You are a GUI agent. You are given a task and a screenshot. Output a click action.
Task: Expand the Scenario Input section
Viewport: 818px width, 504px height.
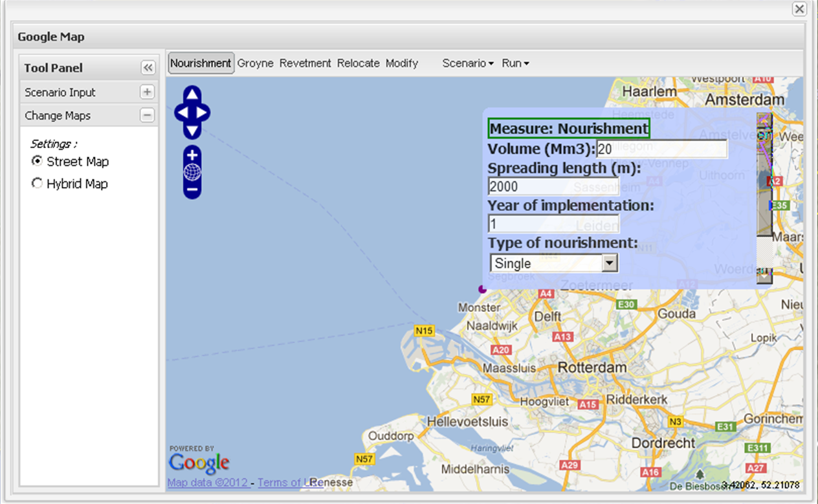pyautogui.click(x=148, y=93)
